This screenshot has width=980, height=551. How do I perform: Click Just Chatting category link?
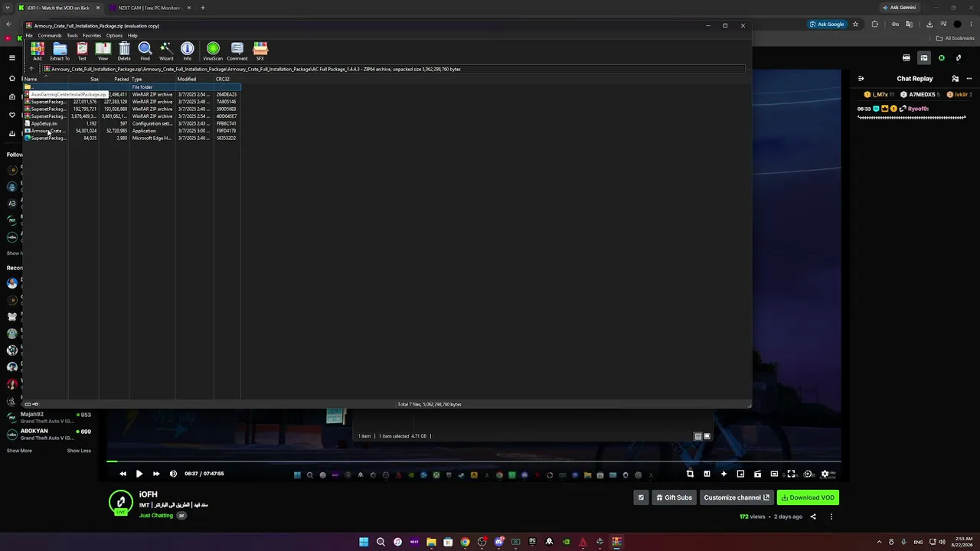point(156,516)
